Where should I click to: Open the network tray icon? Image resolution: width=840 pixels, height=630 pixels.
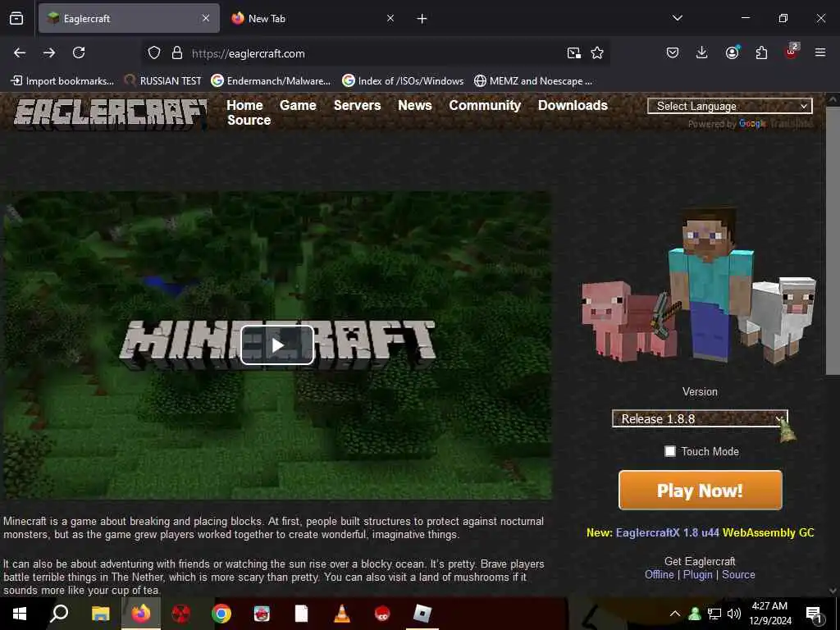pos(714,614)
